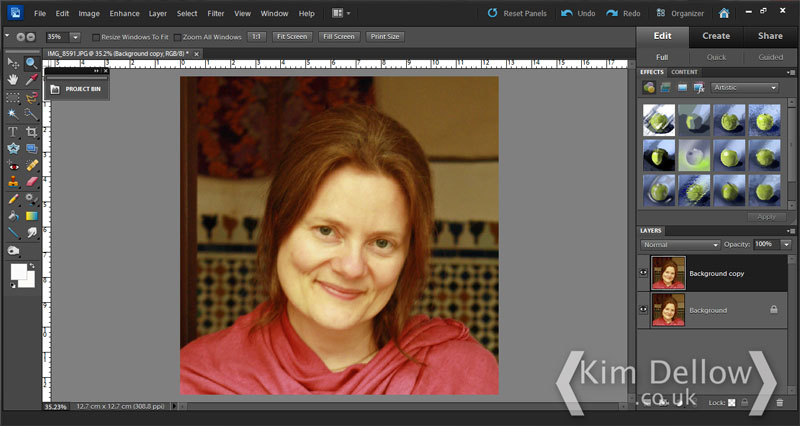This screenshot has height=426, width=800.
Task: Switch to Guided edit mode
Action: point(770,57)
